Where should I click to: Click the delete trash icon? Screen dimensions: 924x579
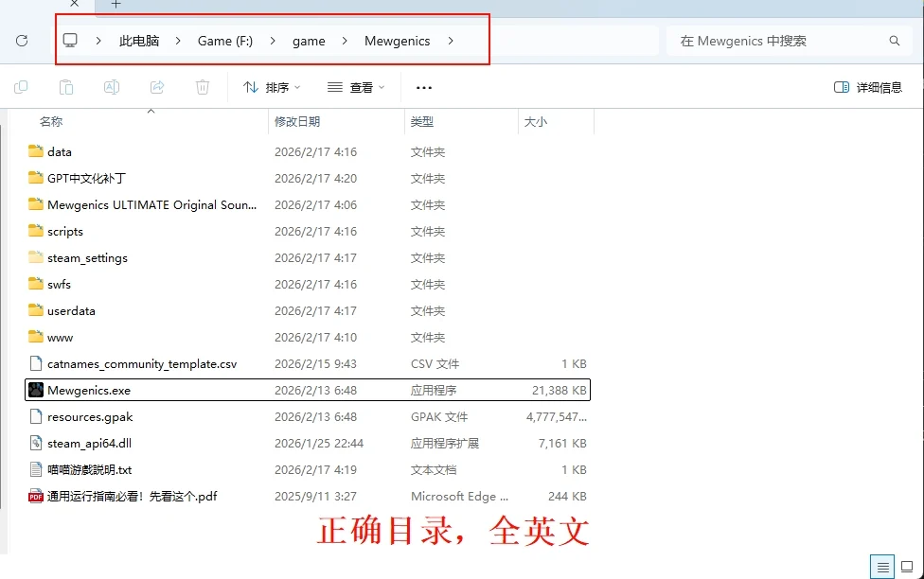[203, 87]
